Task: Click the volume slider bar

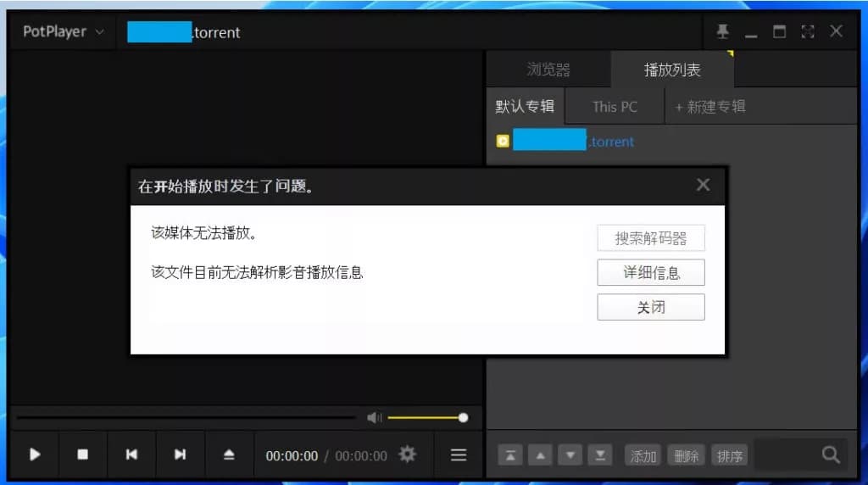Action: point(425,417)
